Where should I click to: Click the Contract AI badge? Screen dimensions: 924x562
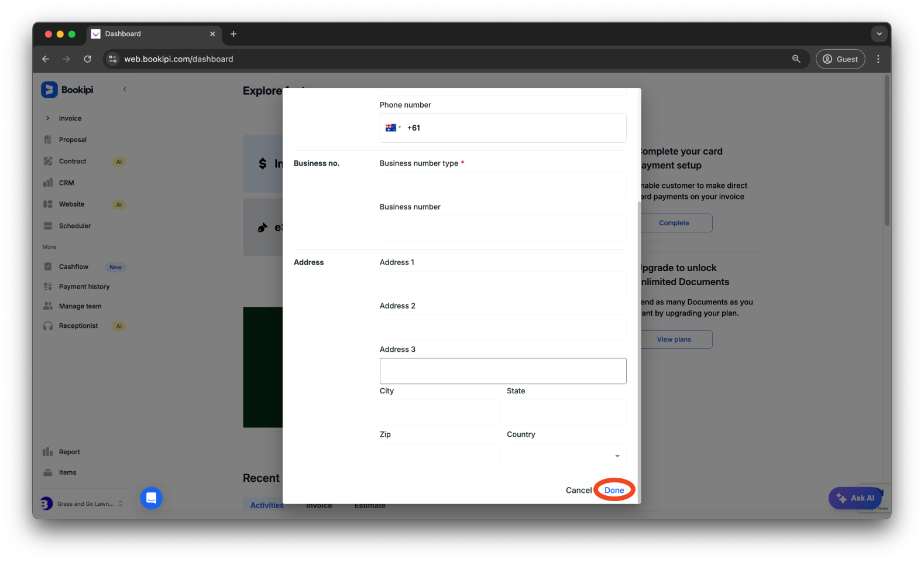pos(119,162)
